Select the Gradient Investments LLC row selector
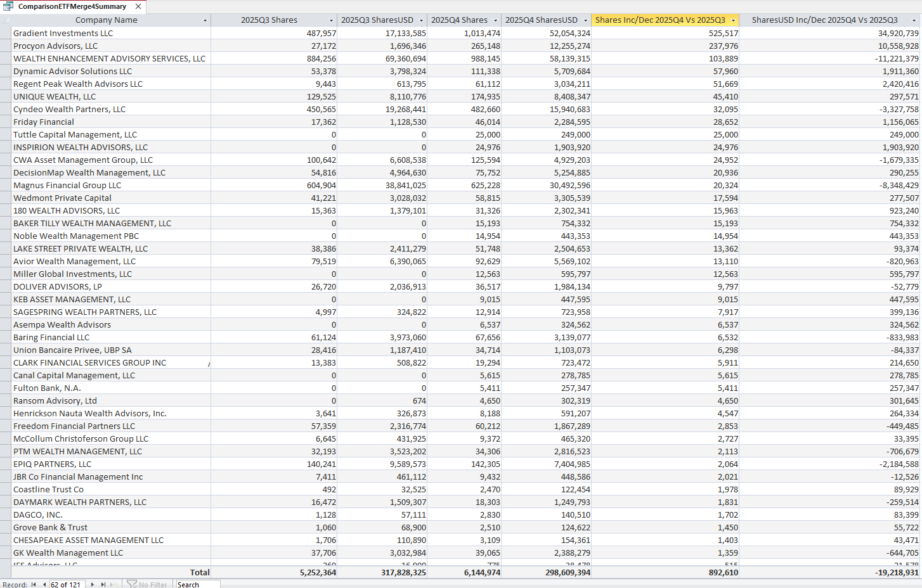 point(6,33)
